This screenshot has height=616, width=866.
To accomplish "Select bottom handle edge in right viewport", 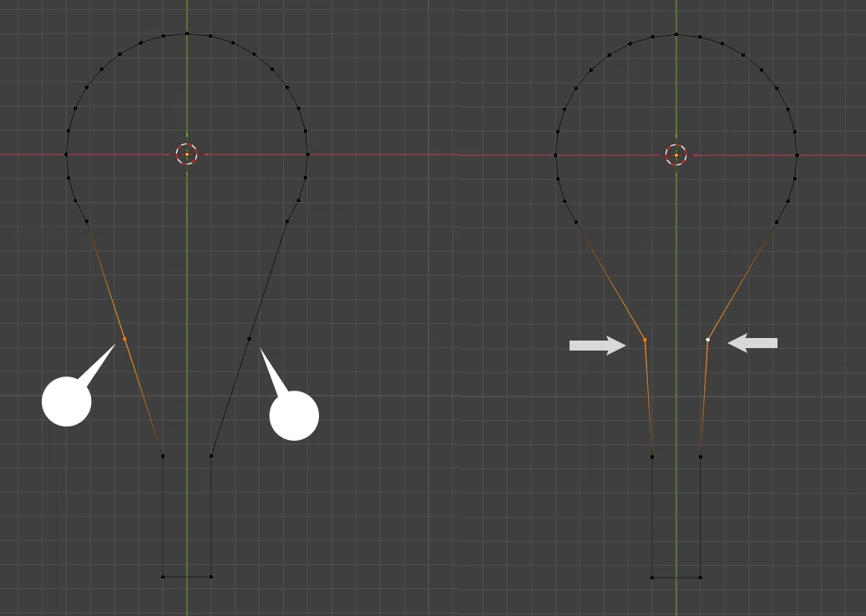I will pos(676,578).
